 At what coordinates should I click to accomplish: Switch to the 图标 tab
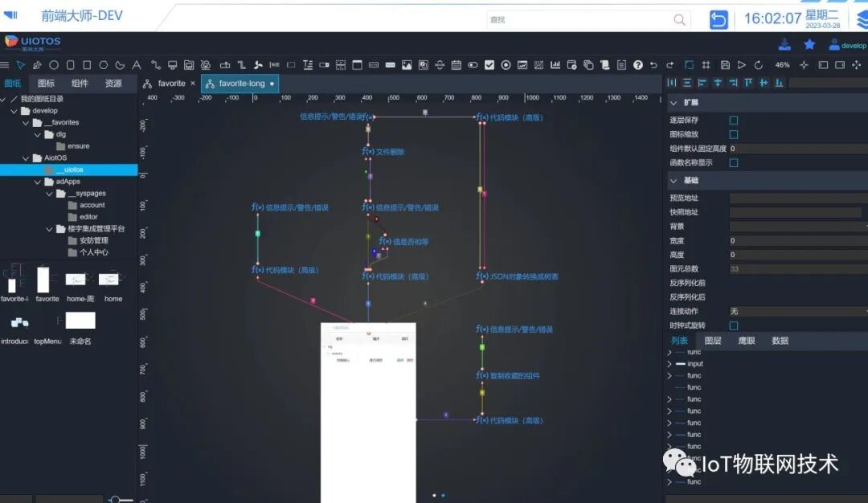46,84
